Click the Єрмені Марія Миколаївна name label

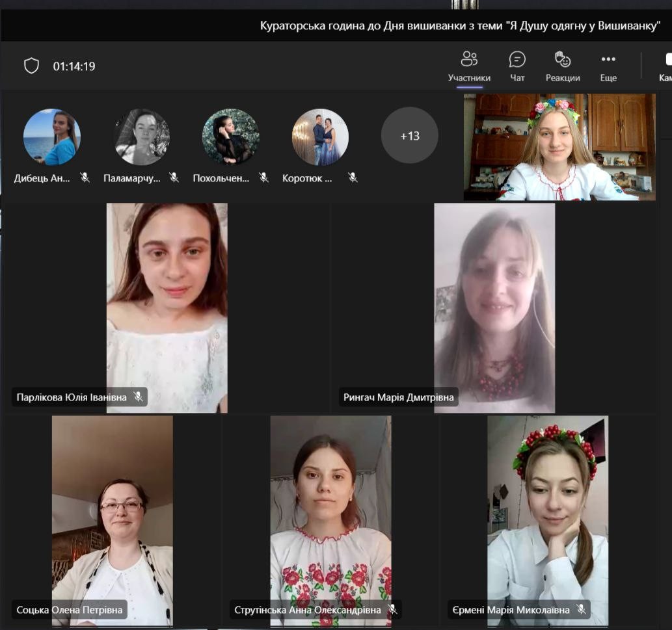click(511, 609)
